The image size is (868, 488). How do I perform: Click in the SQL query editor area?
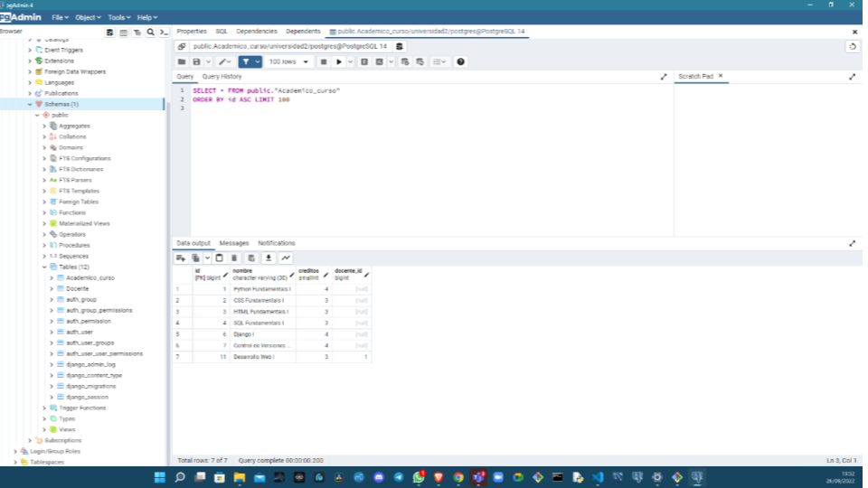(x=432, y=161)
